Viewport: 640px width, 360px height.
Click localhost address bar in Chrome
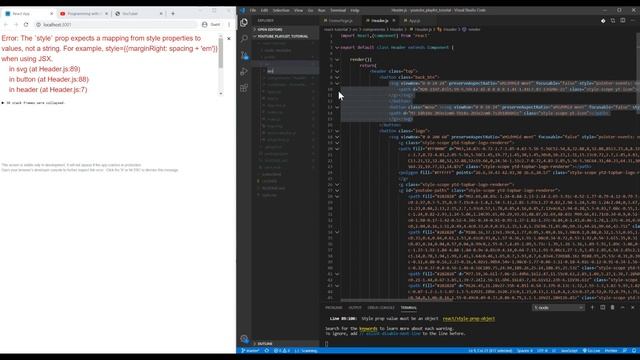[x=116, y=24]
